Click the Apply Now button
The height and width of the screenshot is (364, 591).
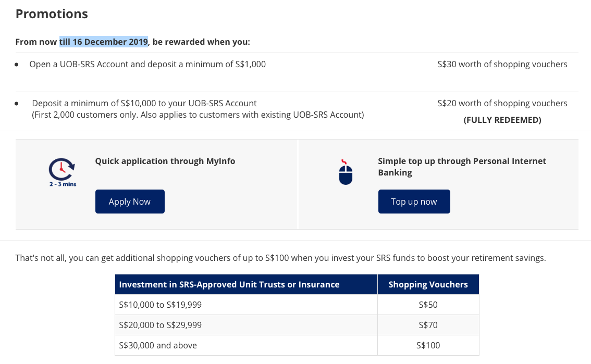130,202
